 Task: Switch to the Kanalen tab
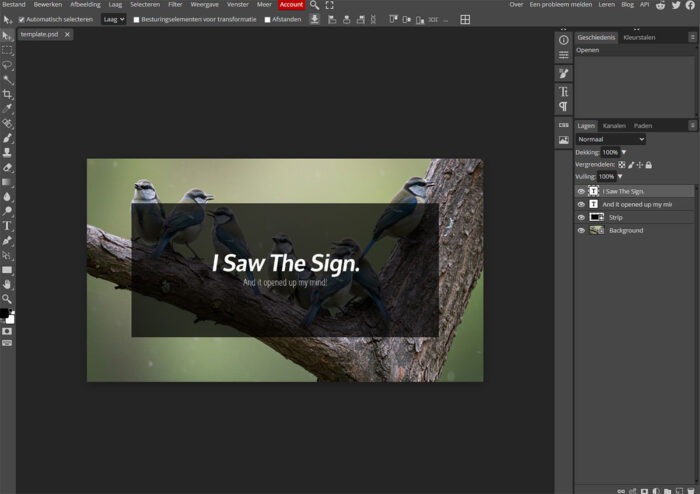click(x=614, y=126)
